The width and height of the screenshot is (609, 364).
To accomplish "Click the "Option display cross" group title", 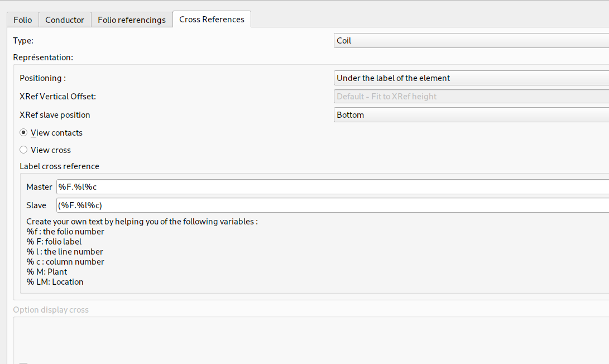I will click(51, 310).
